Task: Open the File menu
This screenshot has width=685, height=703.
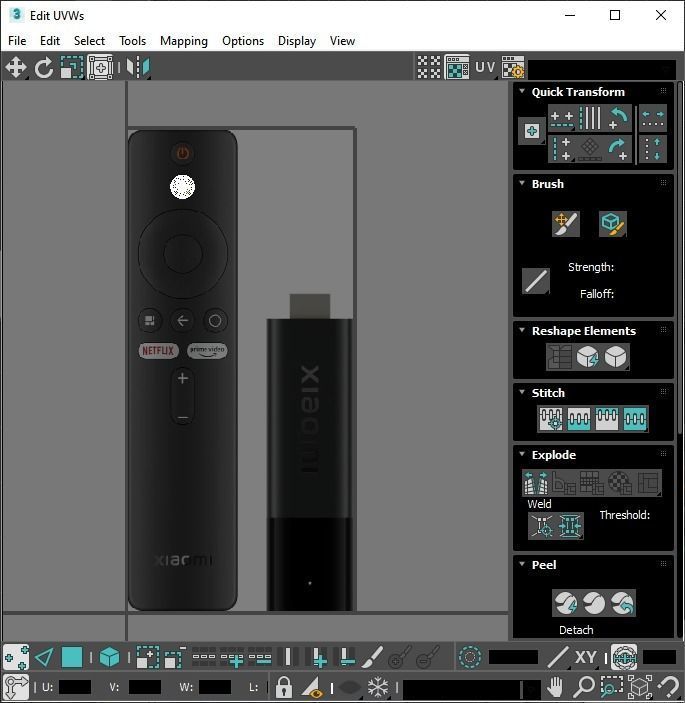Action: [x=17, y=41]
